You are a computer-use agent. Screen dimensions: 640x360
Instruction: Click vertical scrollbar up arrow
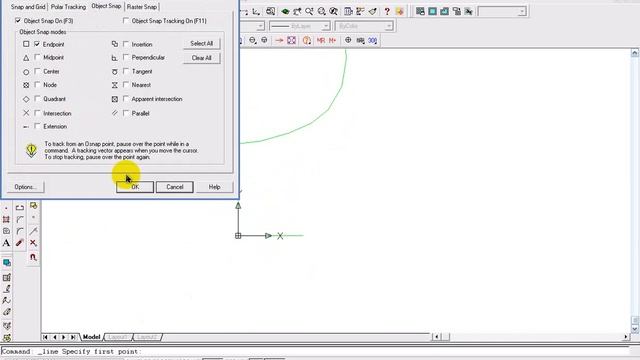point(635,53)
